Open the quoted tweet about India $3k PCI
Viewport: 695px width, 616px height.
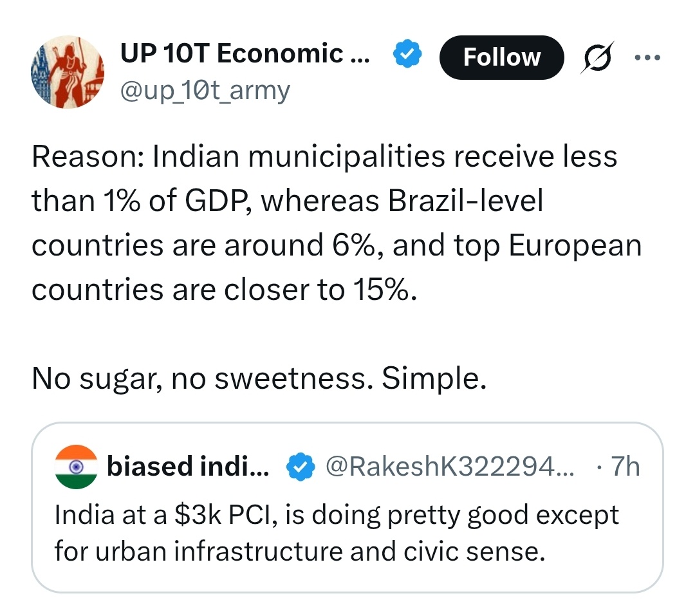[347, 507]
